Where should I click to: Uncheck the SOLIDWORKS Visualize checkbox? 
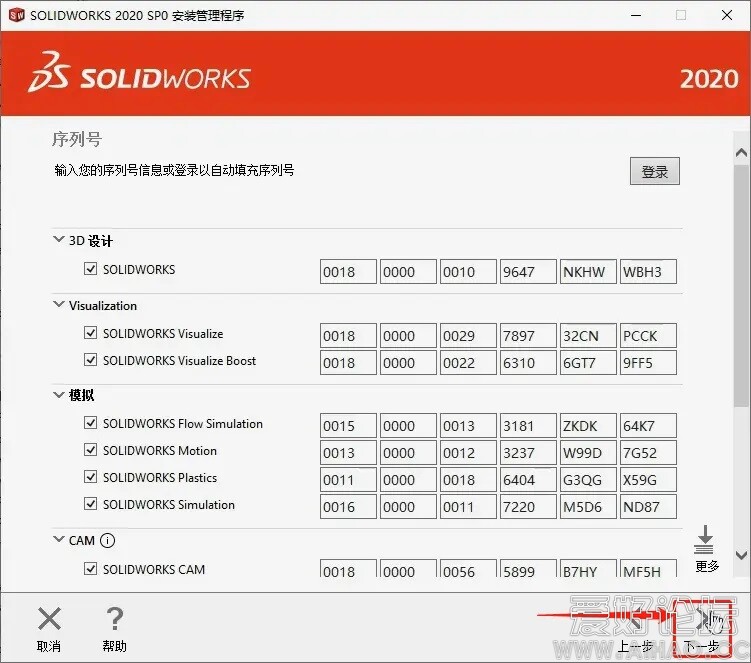[x=91, y=334]
